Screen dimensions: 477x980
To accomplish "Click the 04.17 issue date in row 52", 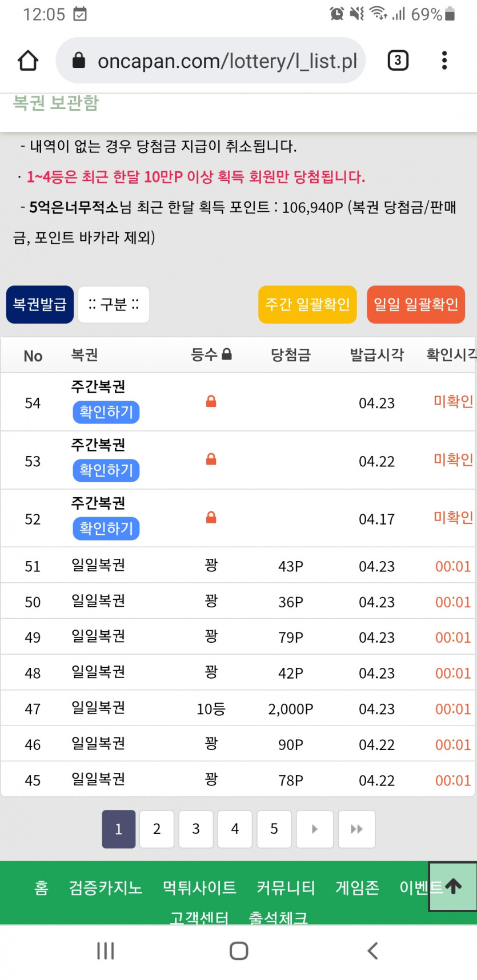I will (x=376, y=519).
